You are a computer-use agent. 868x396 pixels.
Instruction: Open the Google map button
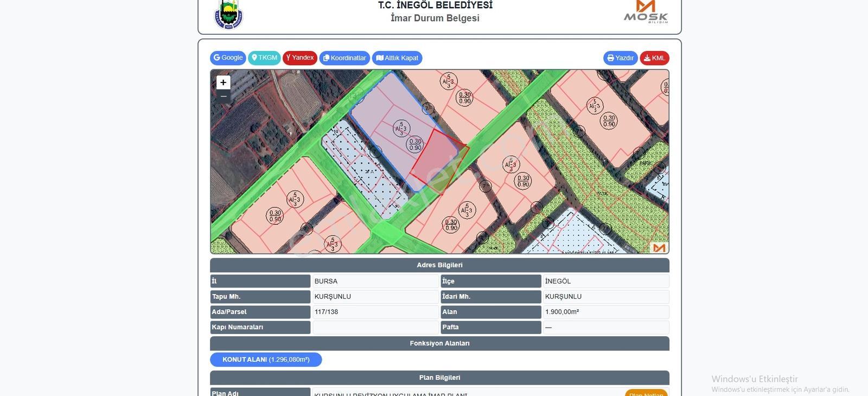click(228, 58)
